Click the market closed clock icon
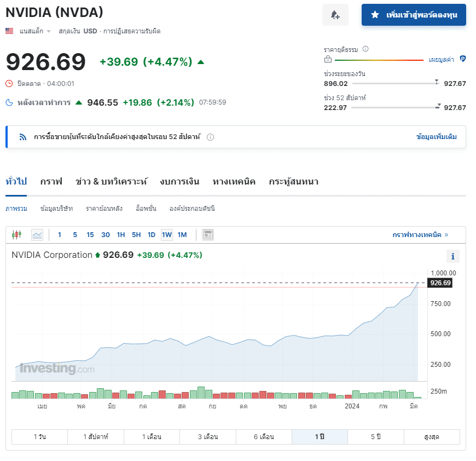476x461 pixels. tap(9, 84)
